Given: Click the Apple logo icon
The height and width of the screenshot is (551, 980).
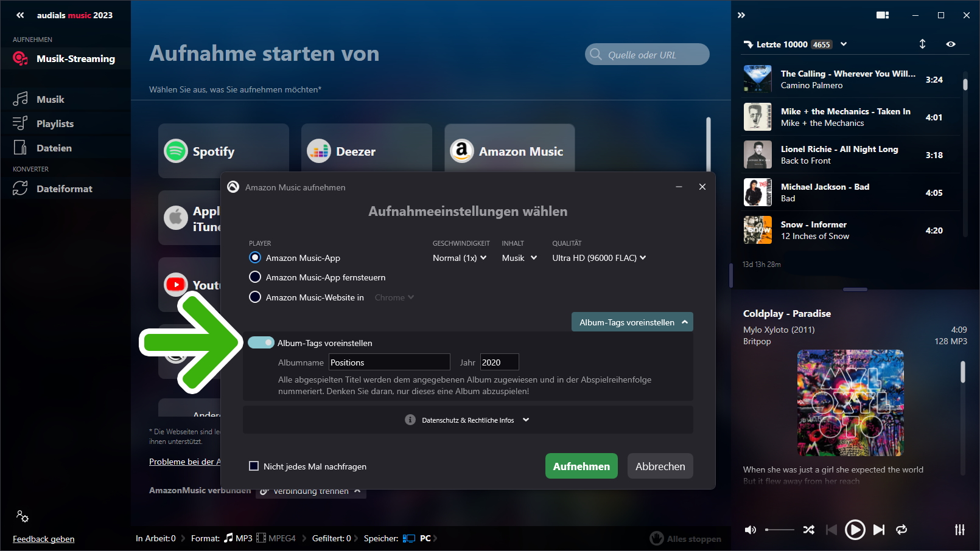Looking at the screenshot, I should click(x=176, y=218).
